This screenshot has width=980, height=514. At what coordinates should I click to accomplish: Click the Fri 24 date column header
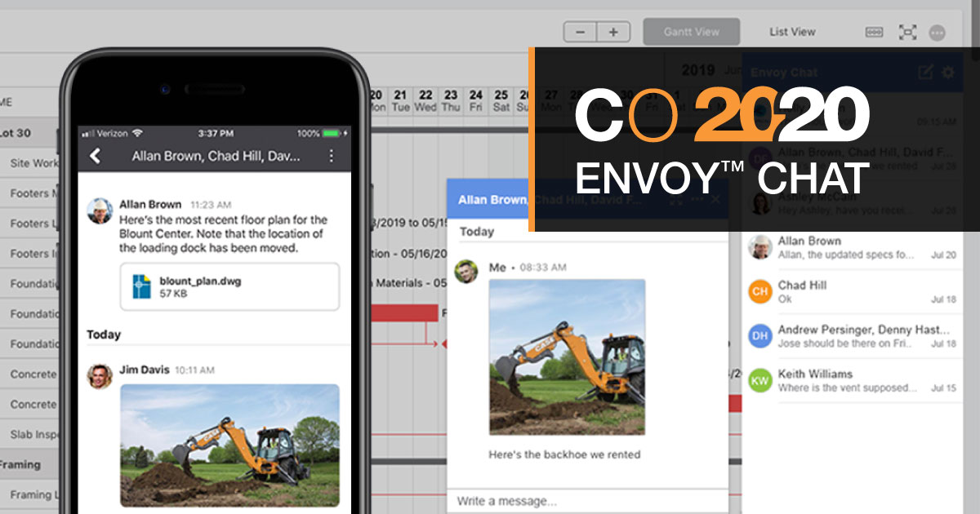click(476, 101)
